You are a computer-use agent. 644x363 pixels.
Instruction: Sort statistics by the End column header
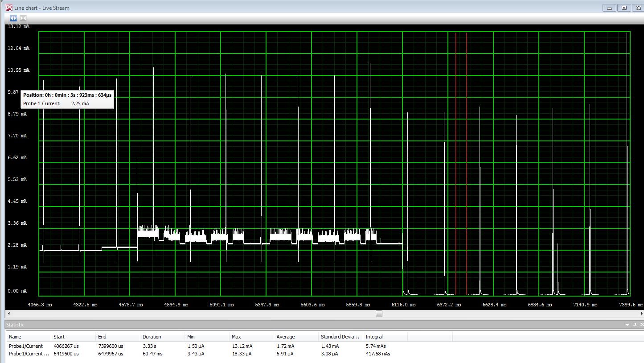pos(118,337)
